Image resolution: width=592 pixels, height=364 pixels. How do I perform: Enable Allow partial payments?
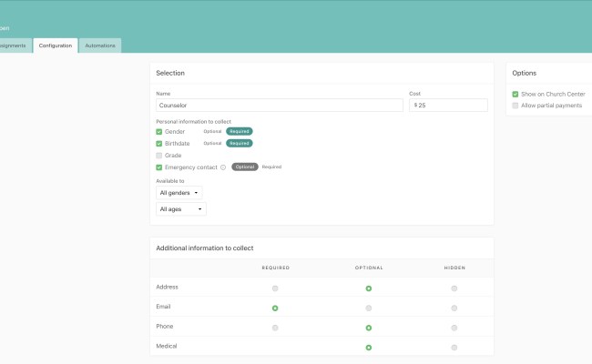[515, 106]
